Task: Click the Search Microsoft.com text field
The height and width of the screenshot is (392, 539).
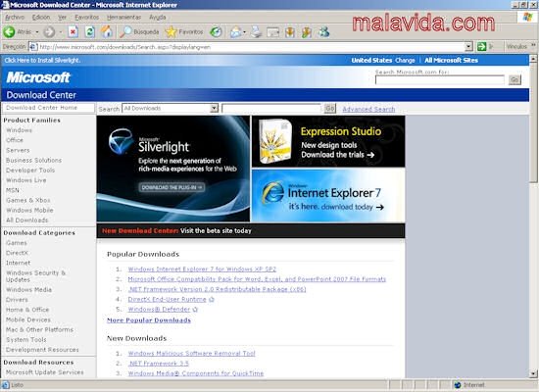Action: tap(440, 79)
